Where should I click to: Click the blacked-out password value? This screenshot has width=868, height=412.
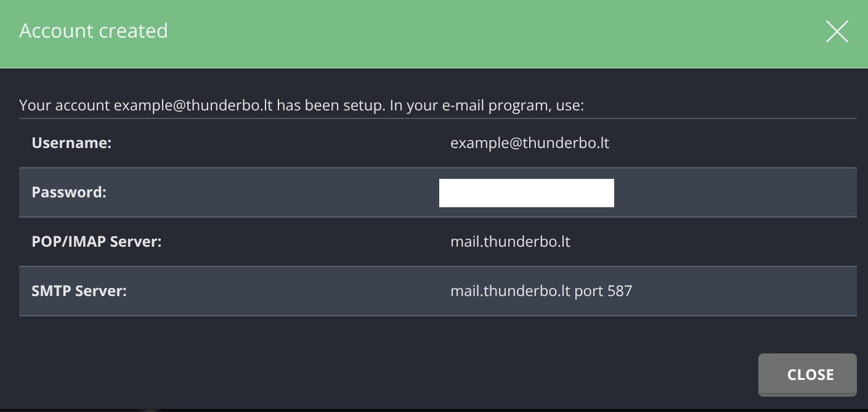[x=526, y=192]
